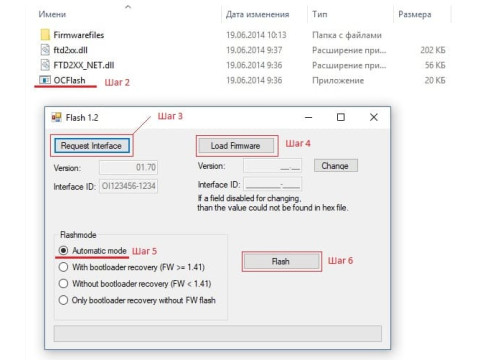The height and width of the screenshot is (360, 480).
Task: Click the Interface ID field OI123456-1234
Action: coord(128,186)
